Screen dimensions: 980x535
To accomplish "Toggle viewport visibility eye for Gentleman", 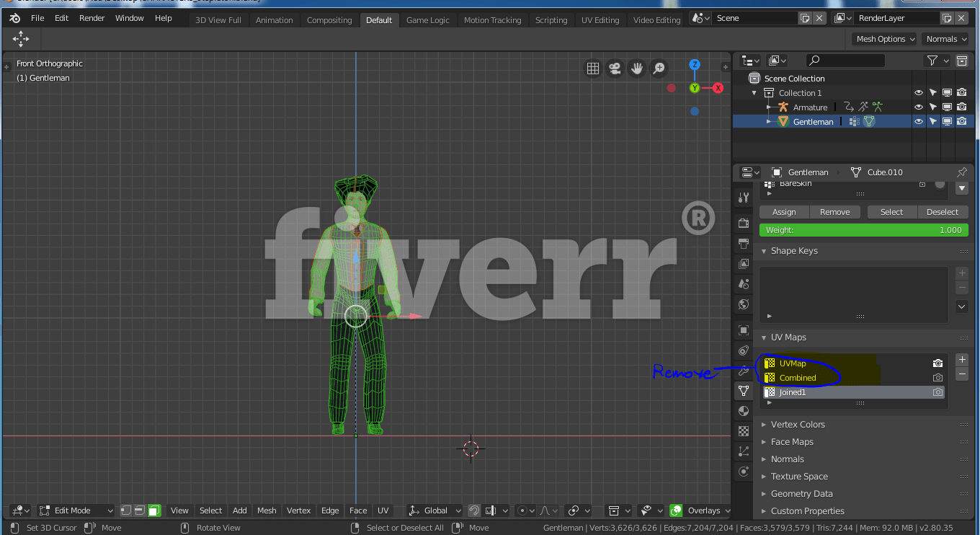I will click(919, 122).
